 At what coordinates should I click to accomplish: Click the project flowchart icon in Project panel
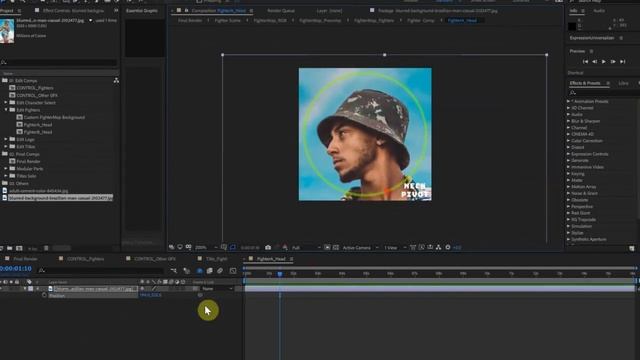pyautogui.click(x=116, y=81)
